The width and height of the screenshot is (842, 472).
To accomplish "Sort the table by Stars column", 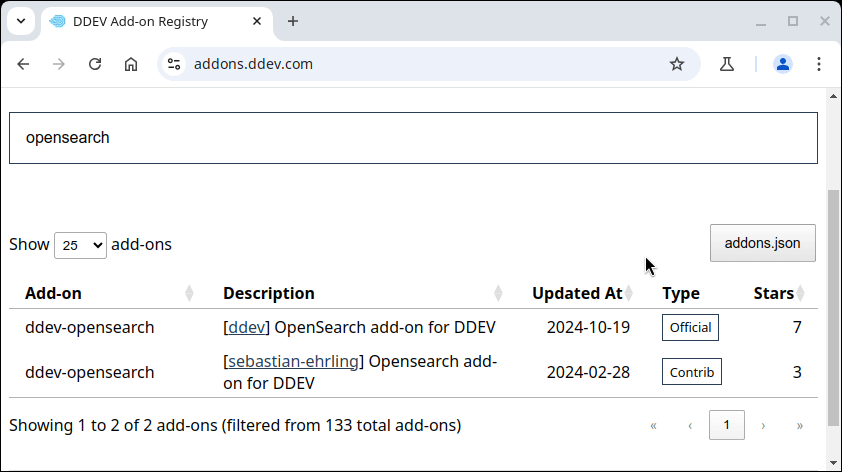I will coord(773,293).
